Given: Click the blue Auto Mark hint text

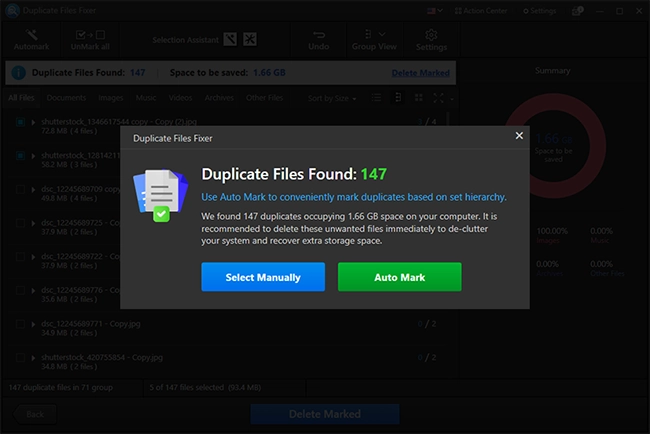Looking at the screenshot, I should click(x=354, y=197).
